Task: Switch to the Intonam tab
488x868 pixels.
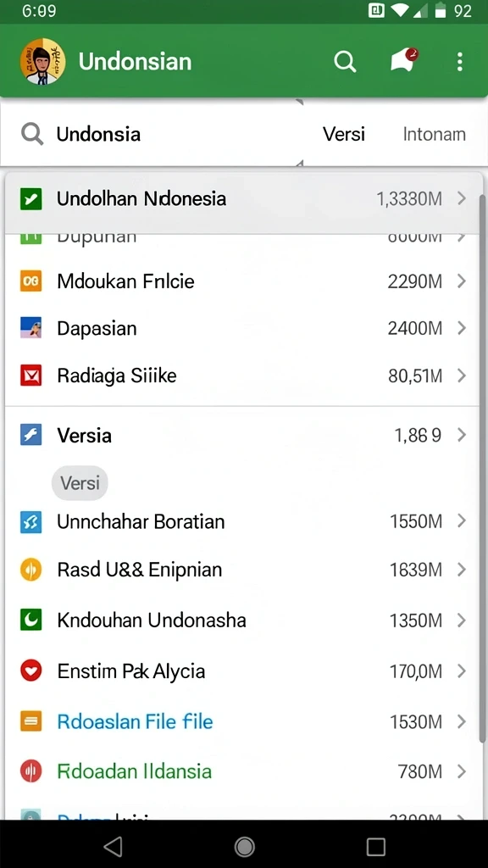Action: pyautogui.click(x=435, y=134)
